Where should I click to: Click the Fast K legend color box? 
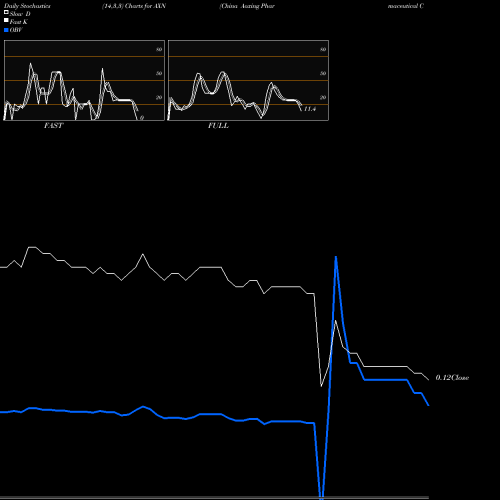(6, 21)
